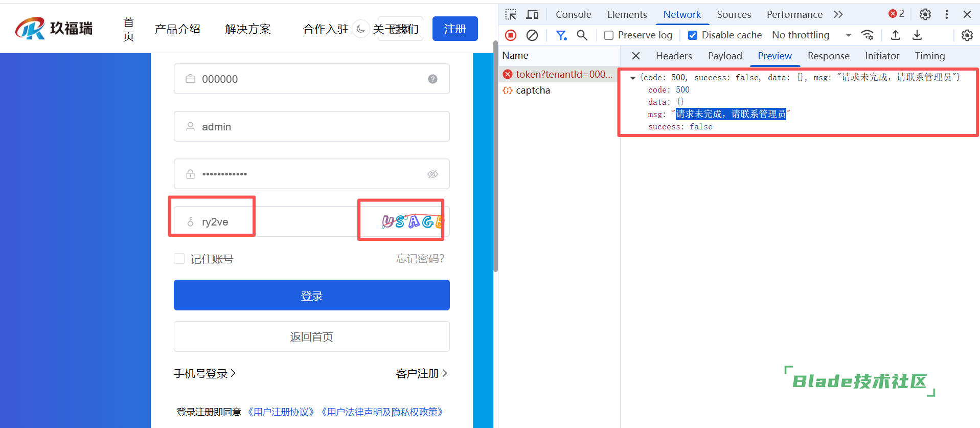Refresh the captcha image
Image resolution: width=980 pixels, height=428 pixels.
pyautogui.click(x=412, y=221)
